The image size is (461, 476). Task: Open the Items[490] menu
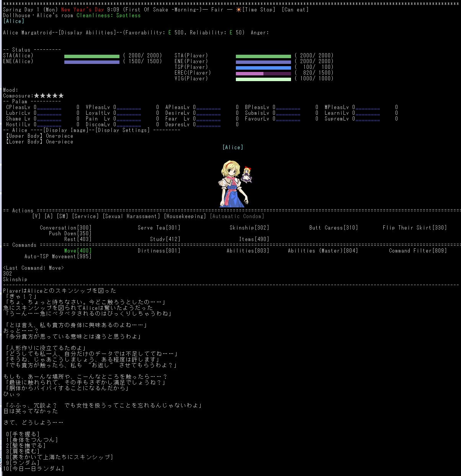pos(254,239)
